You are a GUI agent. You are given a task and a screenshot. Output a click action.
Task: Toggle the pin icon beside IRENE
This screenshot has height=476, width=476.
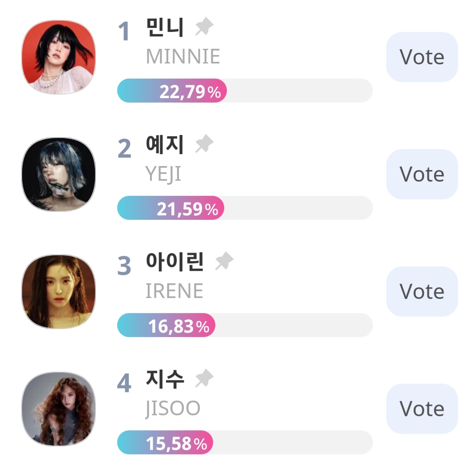(x=224, y=262)
